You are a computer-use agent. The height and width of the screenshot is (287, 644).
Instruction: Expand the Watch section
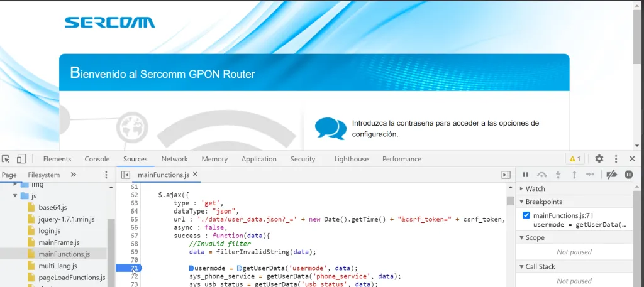pyautogui.click(x=535, y=188)
